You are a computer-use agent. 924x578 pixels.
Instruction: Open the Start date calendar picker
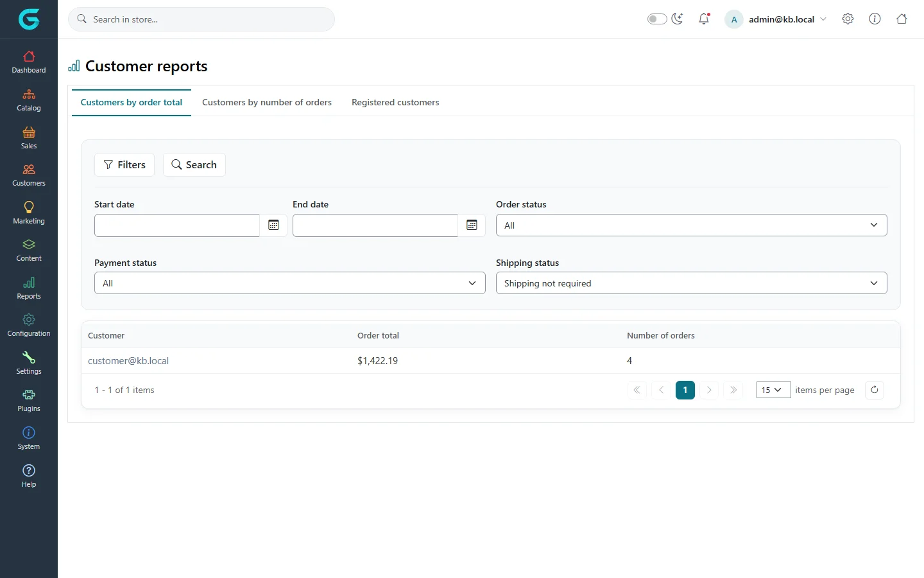pos(273,225)
